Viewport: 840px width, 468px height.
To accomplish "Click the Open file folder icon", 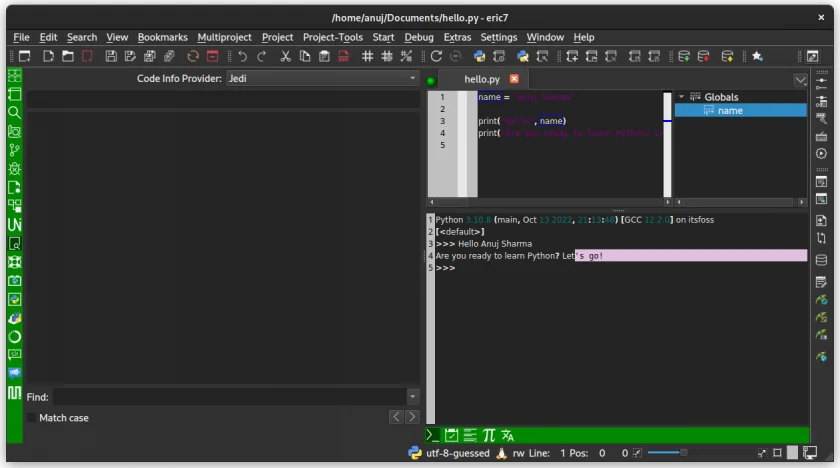I will point(68,56).
